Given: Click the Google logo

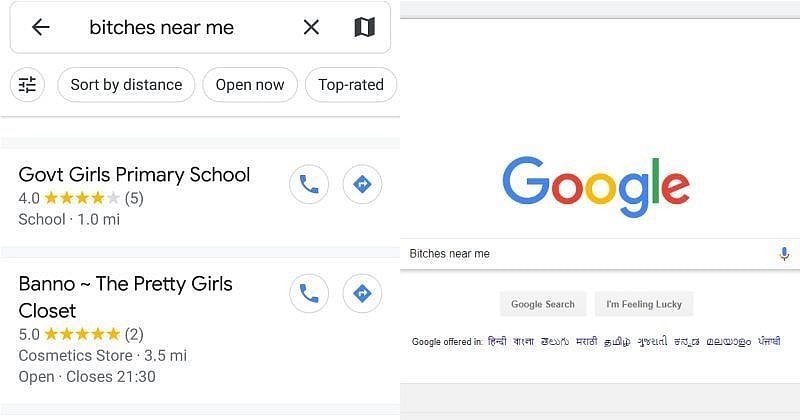Looking at the screenshot, I should pos(596,188).
